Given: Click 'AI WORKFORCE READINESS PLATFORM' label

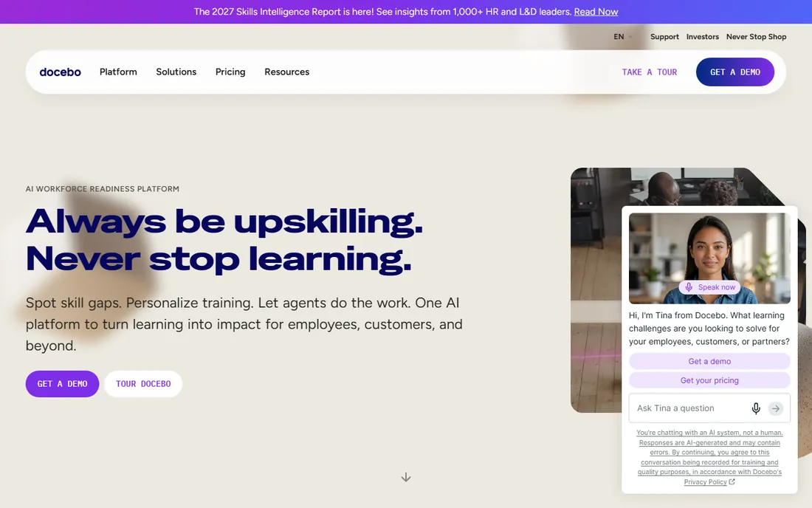Looking at the screenshot, I should (x=103, y=189).
